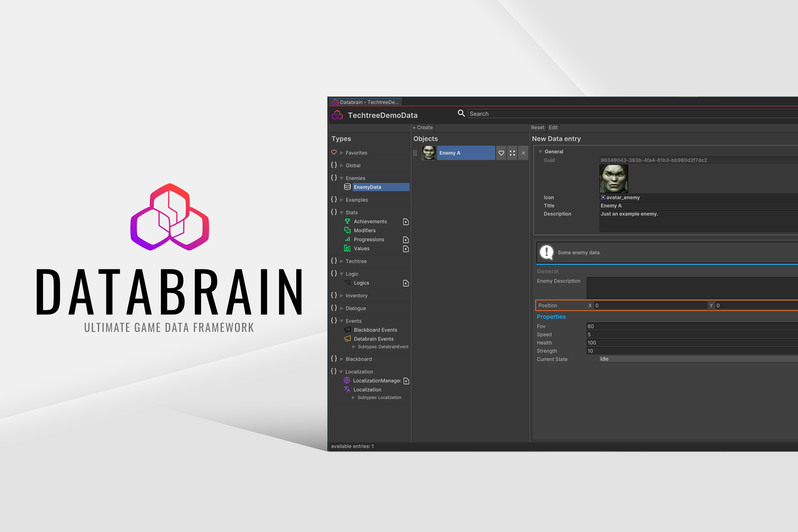This screenshot has width=798, height=532.
Task: Click the delete button on Enemy A object
Action: [524, 153]
